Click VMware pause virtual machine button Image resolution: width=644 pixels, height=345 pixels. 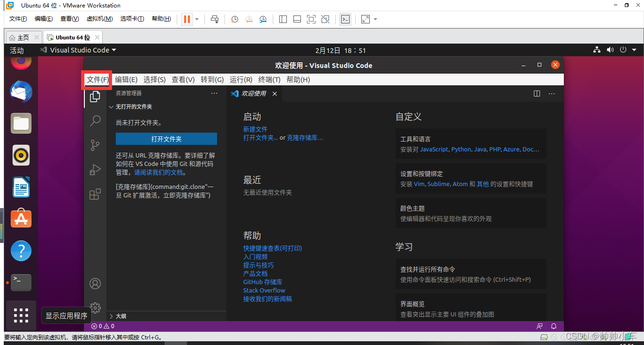click(x=187, y=19)
